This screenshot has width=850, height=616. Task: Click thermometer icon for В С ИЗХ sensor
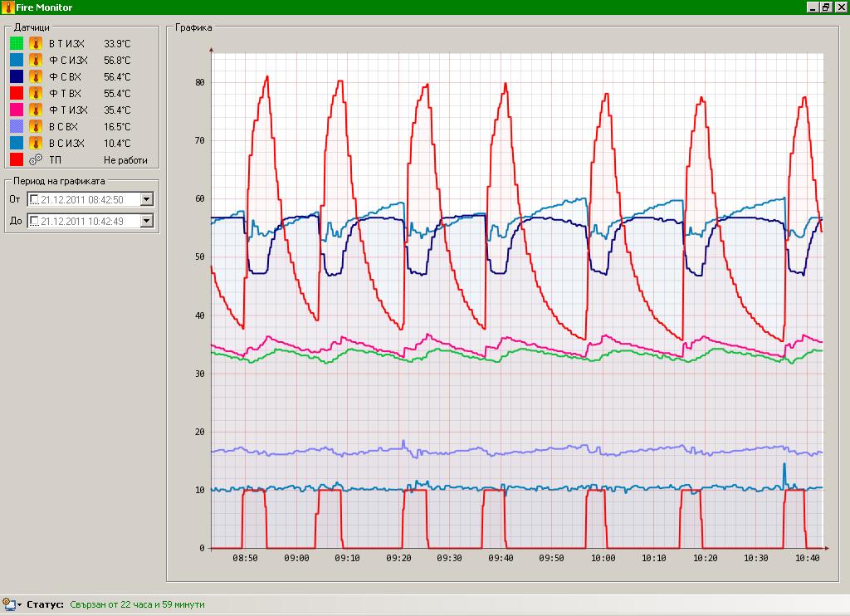pyautogui.click(x=36, y=143)
